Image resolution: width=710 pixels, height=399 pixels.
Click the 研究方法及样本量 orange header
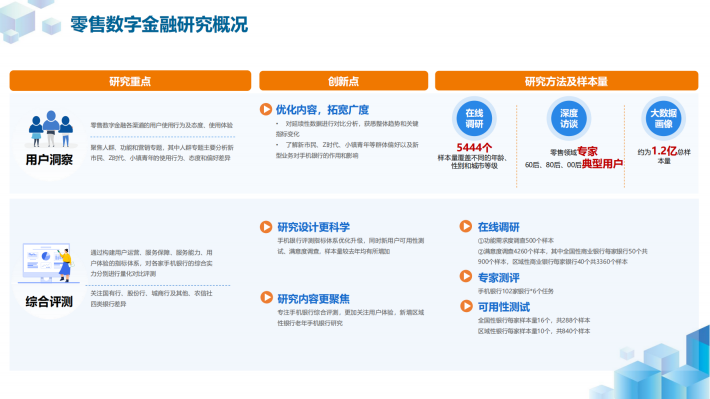pyautogui.click(x=566, y=81)
